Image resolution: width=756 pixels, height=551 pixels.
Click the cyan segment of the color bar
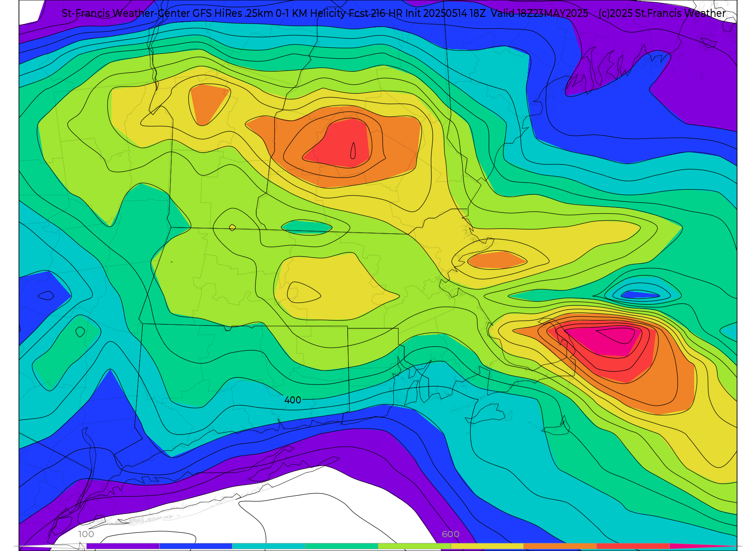click(269, 546)
